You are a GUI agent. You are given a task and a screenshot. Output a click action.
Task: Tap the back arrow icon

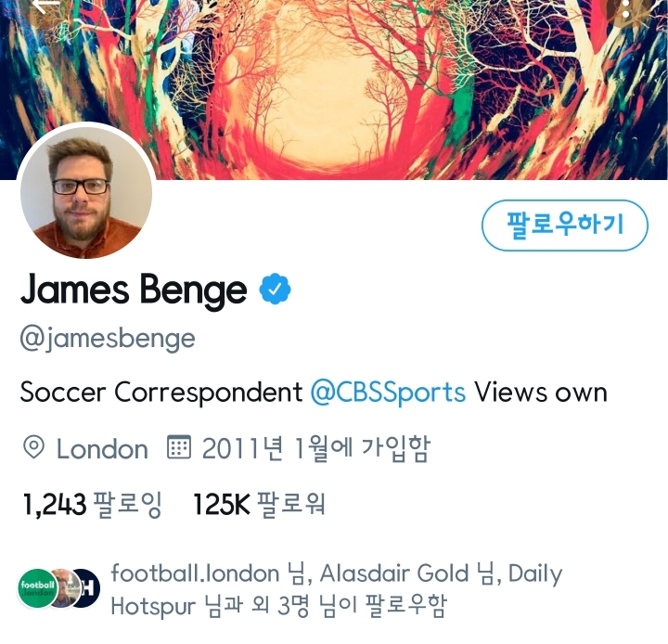tap(46, 6)
